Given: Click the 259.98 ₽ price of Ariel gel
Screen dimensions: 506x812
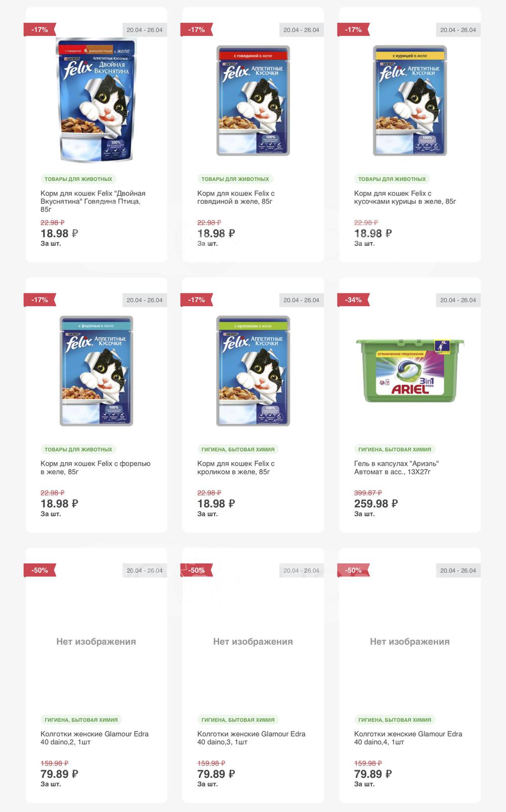Looking at the screenshot, I should [376, 504].
